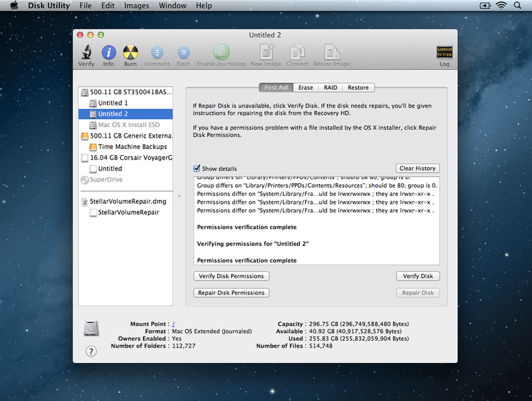Click the Burn toolbar icon

pos(130,53)
